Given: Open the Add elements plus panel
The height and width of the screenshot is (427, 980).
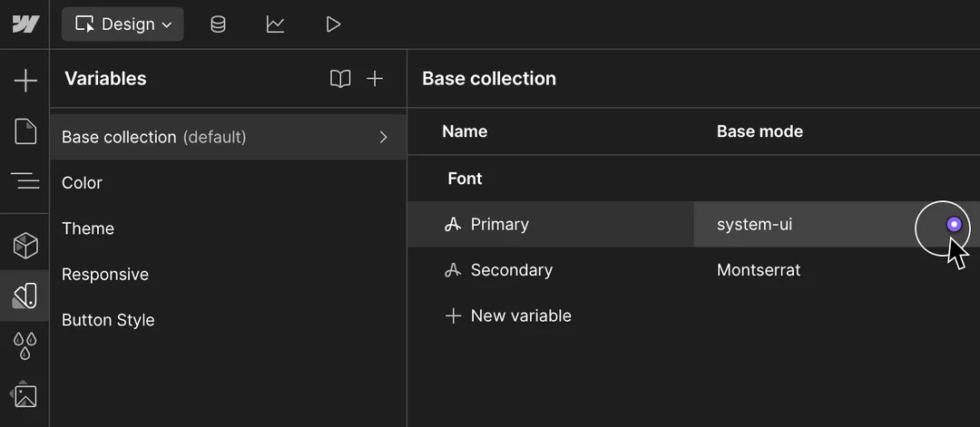Looking at the screenshot, I should (25, 82).
